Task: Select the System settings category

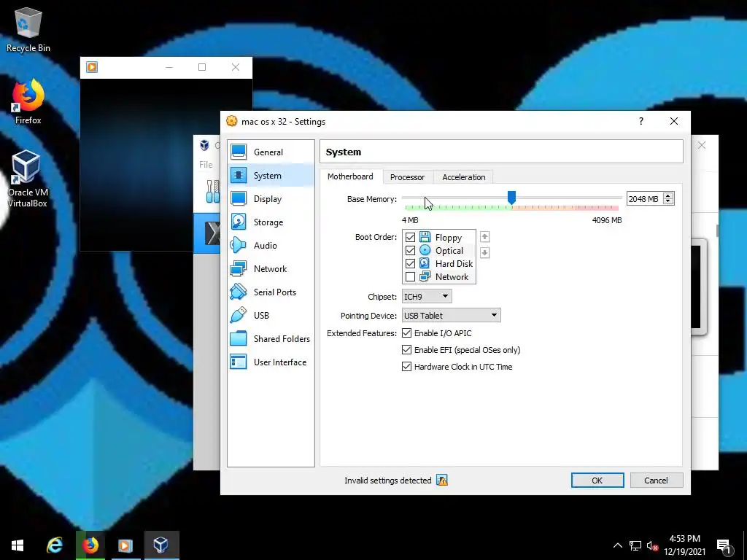Action: pos(271,175)
